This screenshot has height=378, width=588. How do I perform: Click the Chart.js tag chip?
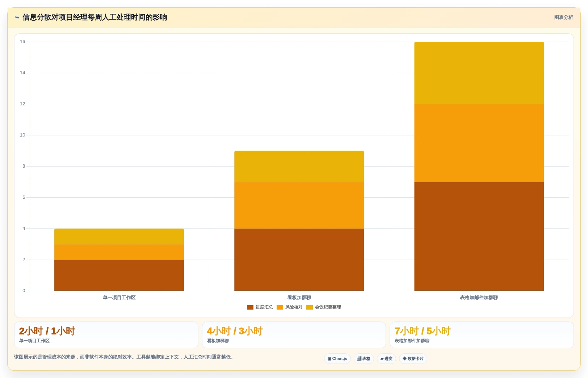[x=337, y=359]
